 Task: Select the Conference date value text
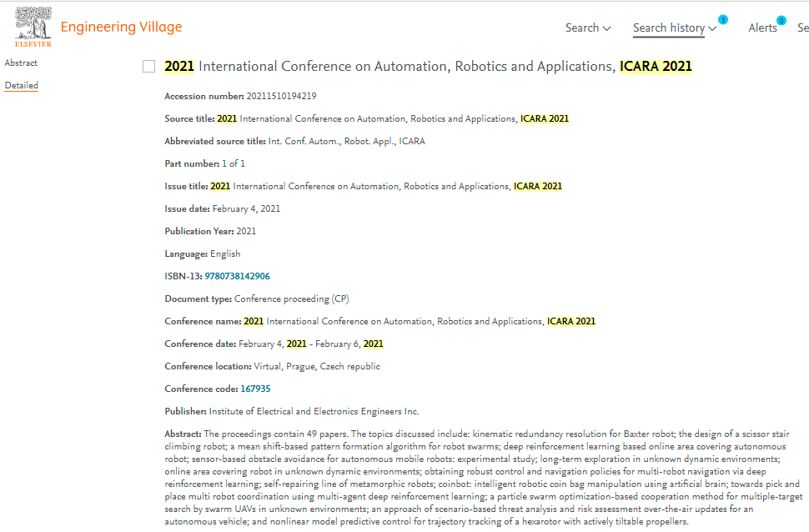click(x=311, y=344)
